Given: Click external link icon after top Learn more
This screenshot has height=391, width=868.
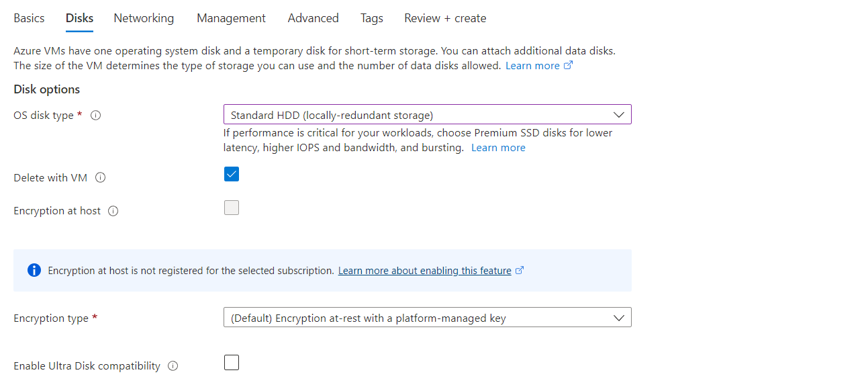Looking at the screenshot, I should pyautogui.click(x=569, y=65).
